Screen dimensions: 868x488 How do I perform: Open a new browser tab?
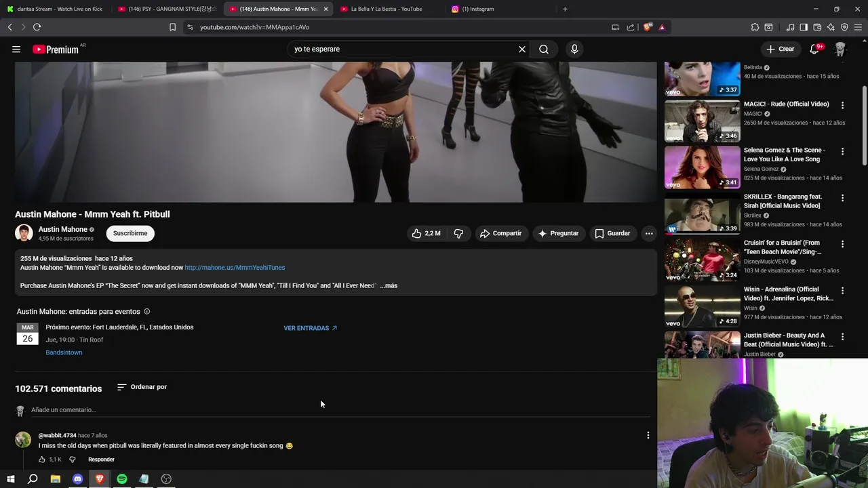coord(565,9)
